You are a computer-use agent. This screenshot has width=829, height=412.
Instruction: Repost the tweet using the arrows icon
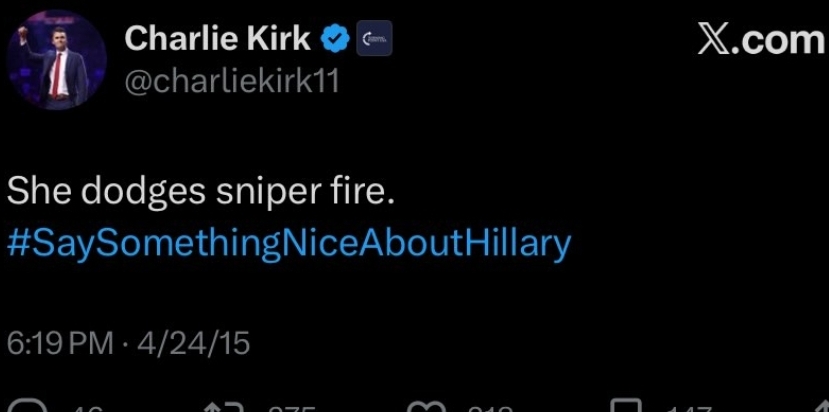point(220,407)
